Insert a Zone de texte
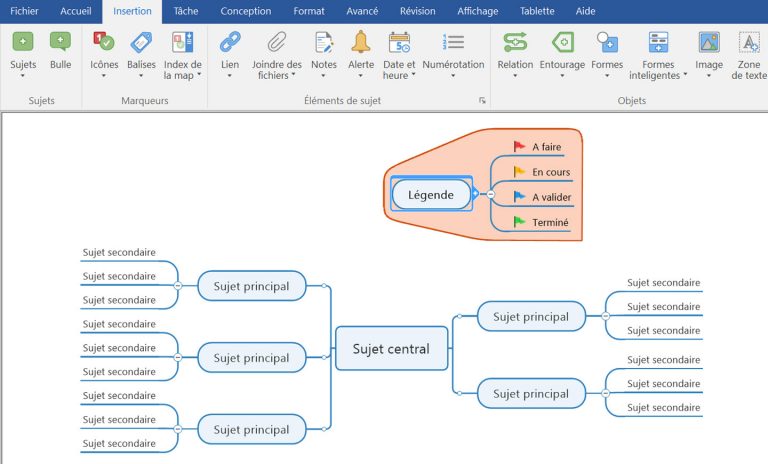 pyautogui.click(x=748, y=42)
